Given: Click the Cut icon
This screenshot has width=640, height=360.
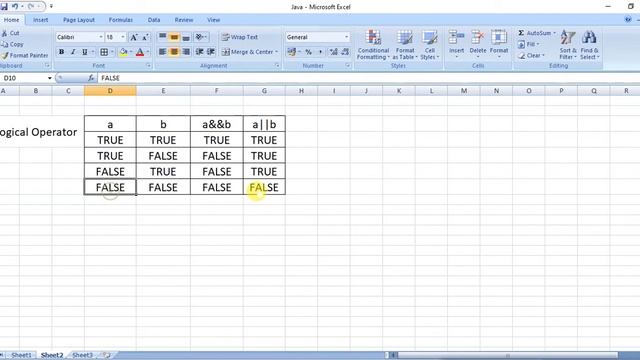Looking at the screenshot, I should point(11,33).
